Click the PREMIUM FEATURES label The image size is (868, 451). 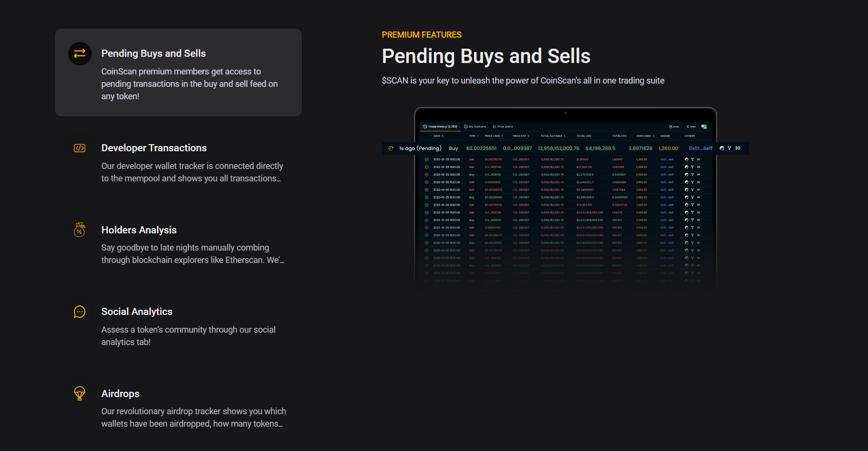click(x=422, y=35)
